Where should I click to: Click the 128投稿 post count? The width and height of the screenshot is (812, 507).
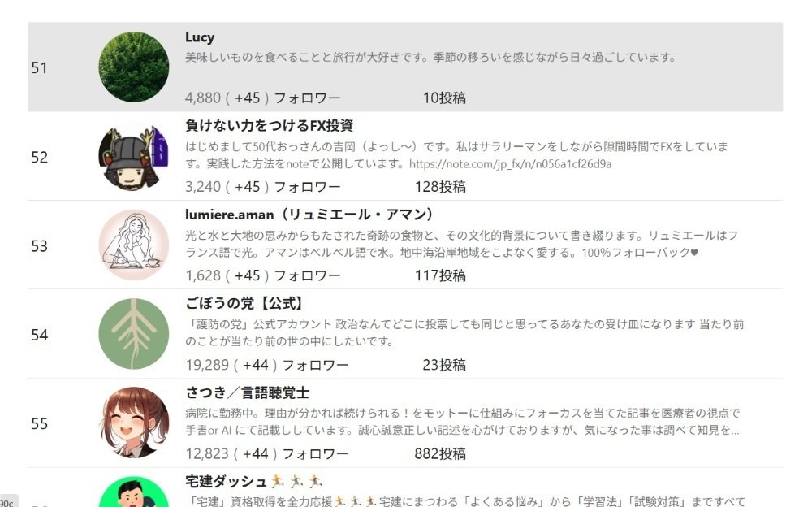click(439, 187)
